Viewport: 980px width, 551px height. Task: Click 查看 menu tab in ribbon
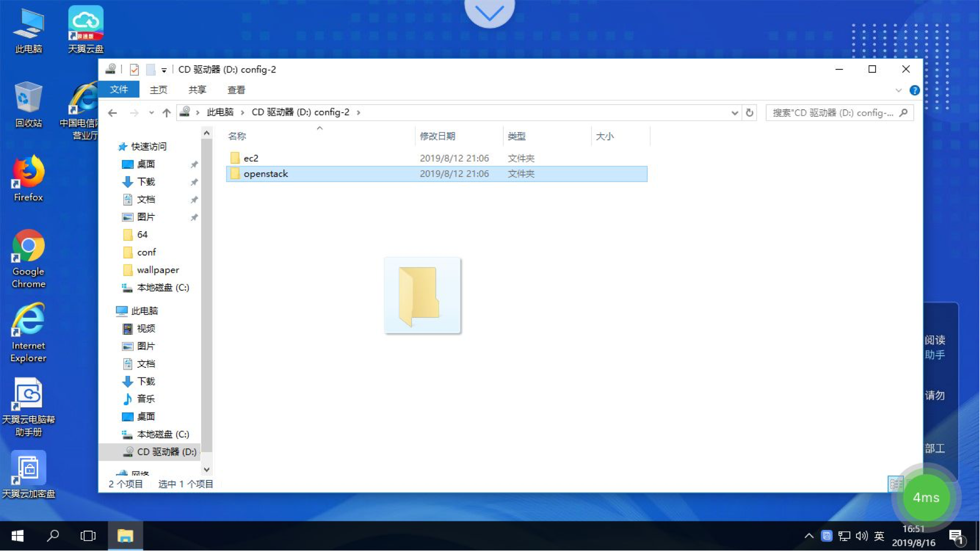pyautogui.click(x=236, y=89)
